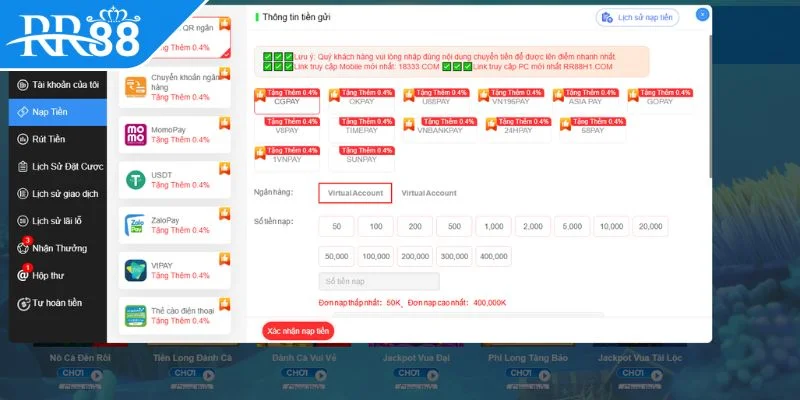Viewport: 800px width, 400px height.
Task: Open Hộp thư mailbox
Action: [x=58, y=276]
